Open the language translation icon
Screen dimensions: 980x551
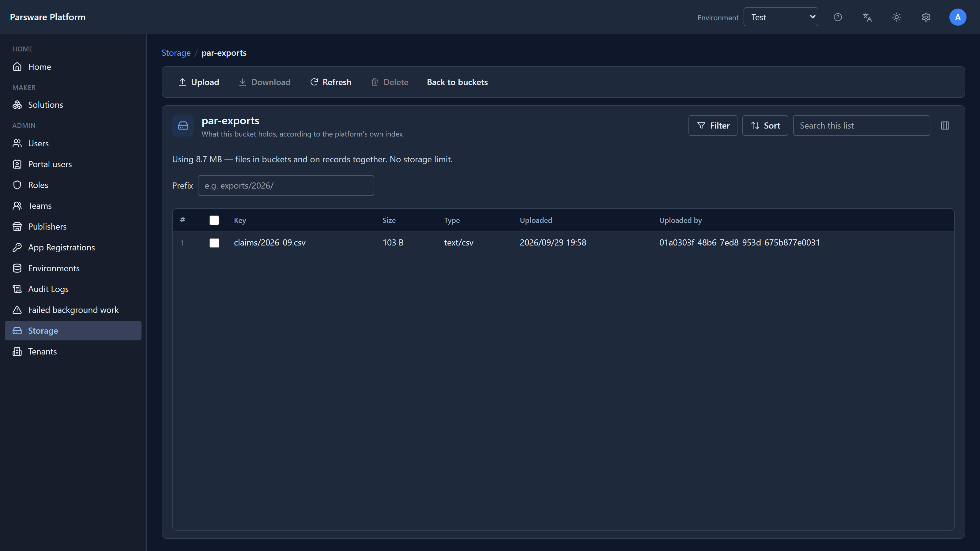pyautogui.click(x=867, y=17)
